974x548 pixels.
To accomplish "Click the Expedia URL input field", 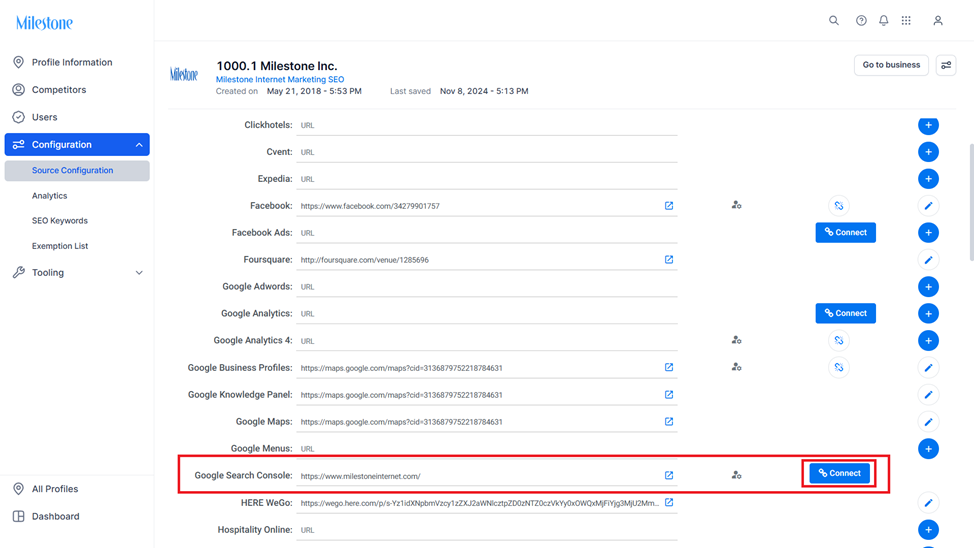I will (486, 179).
